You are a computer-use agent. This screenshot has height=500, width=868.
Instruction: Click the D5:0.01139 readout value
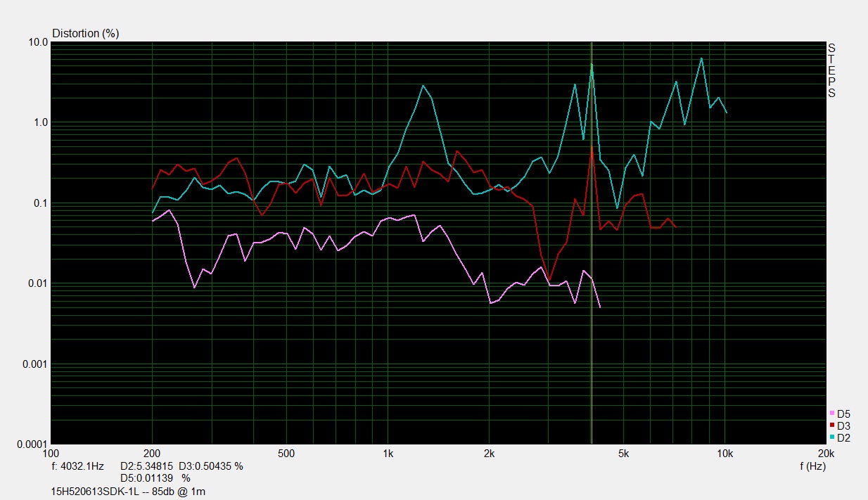146,478
